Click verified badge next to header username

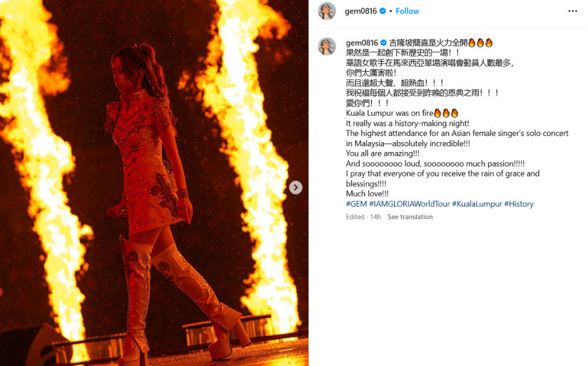tap(383, 11)
